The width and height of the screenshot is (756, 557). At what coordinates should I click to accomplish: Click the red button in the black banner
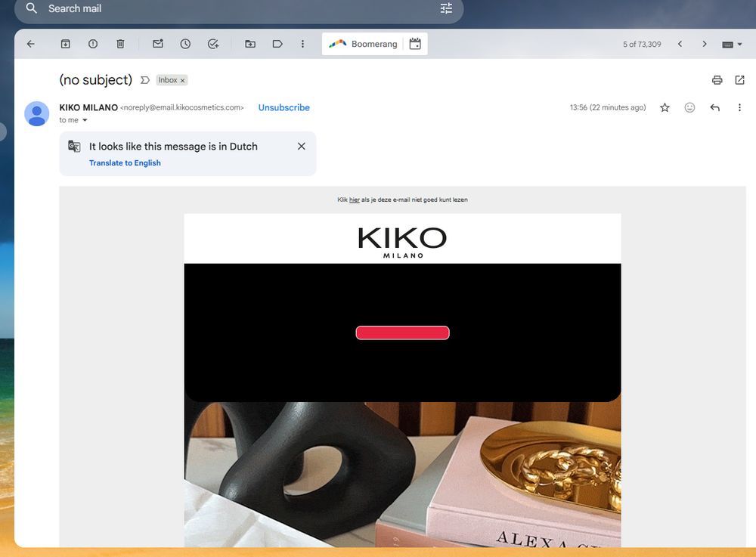point(403,333)
